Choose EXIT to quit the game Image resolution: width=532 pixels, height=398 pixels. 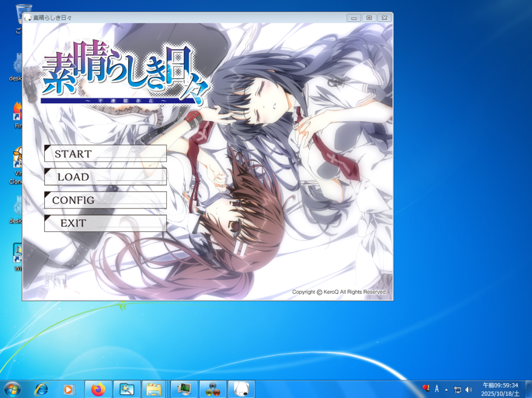coord(105,223)
